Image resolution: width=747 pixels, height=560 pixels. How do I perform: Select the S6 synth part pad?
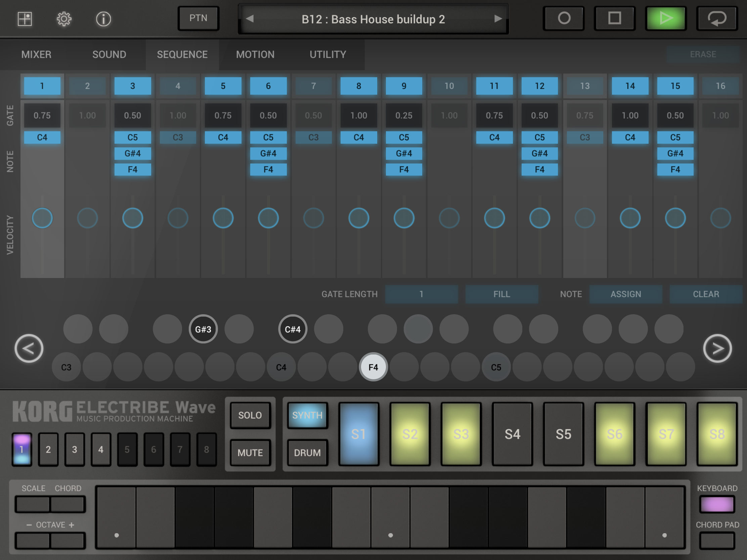pyautogui.click(x=615, y=434)
